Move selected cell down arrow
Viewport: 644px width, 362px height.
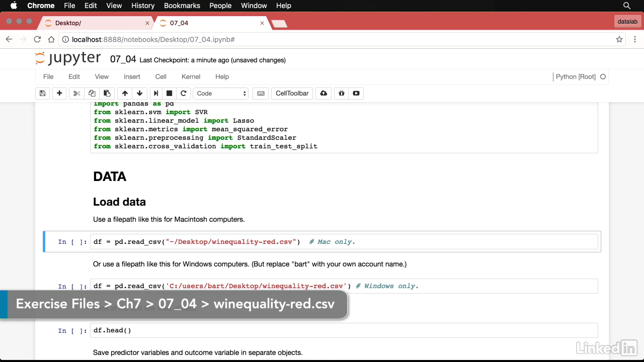click(x=139, y=94)
